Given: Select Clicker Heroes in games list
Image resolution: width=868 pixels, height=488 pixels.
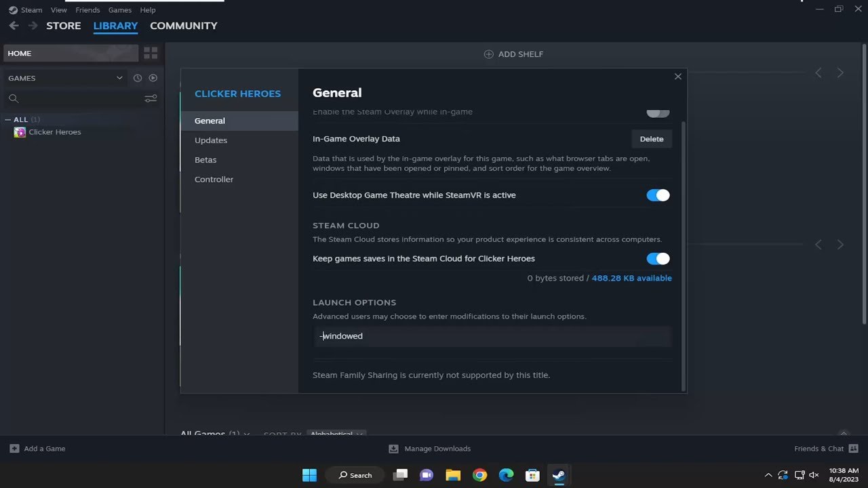Looking at the screenshot, I should [55, 132].
